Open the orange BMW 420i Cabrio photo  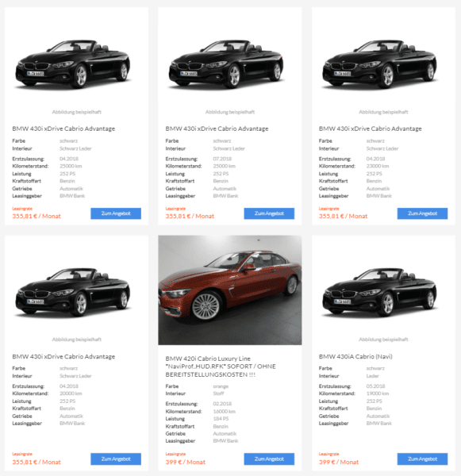[x=230, y=290]
